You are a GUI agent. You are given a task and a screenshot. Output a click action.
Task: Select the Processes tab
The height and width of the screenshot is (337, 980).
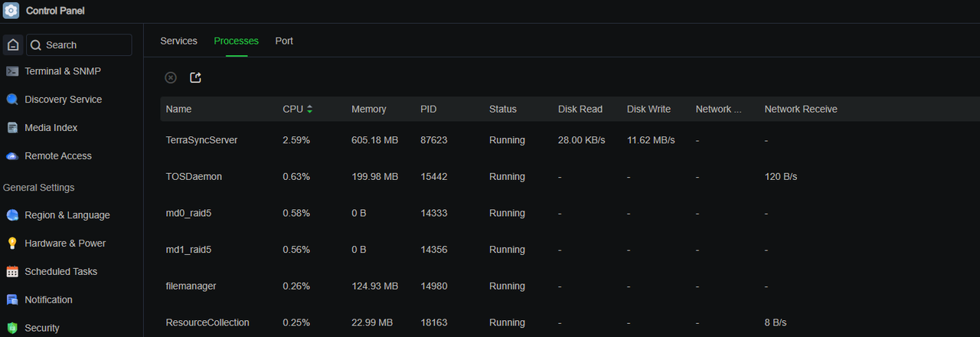point(236,41)
